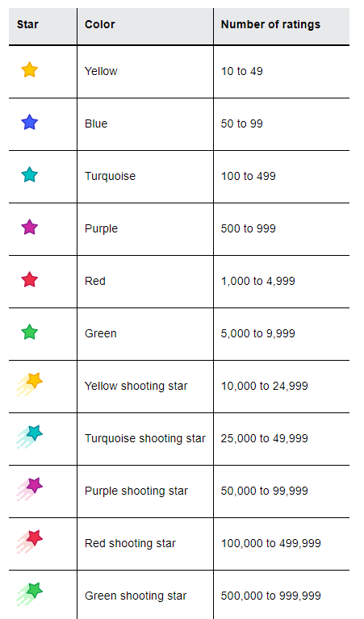Click the Star column header

coord(27,24)
